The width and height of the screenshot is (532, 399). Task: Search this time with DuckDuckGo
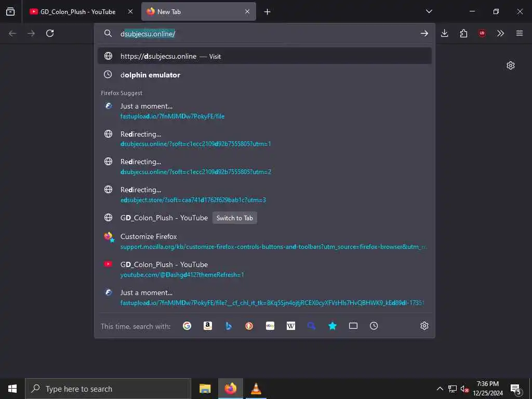point(249,326)
